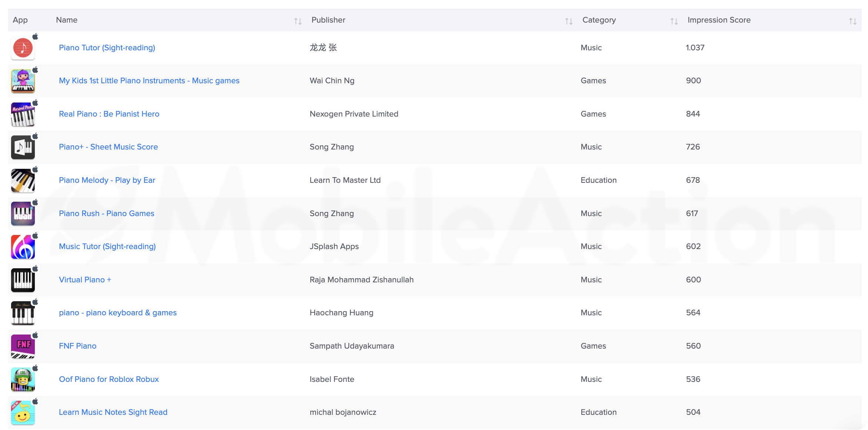Open Piano Tutor (Sight-reading) link

107,48
